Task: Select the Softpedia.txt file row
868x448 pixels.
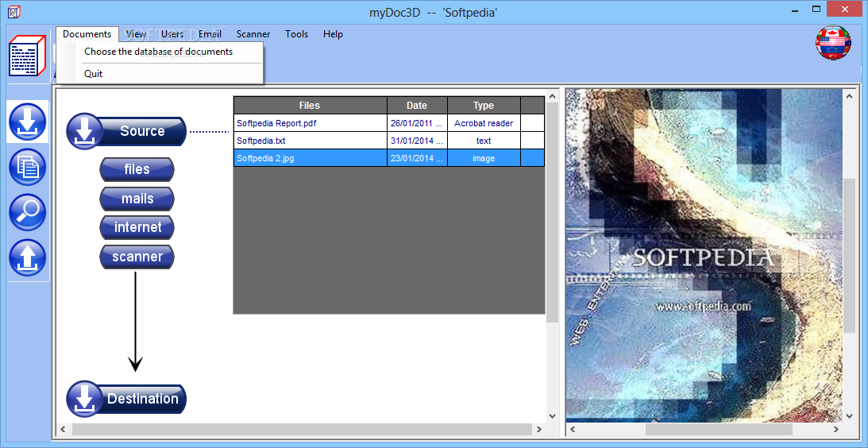Action: [389, 141]
